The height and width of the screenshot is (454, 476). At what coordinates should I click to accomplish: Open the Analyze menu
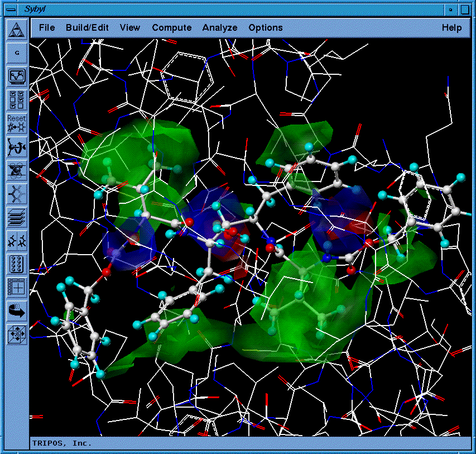[x=220, y=28]
